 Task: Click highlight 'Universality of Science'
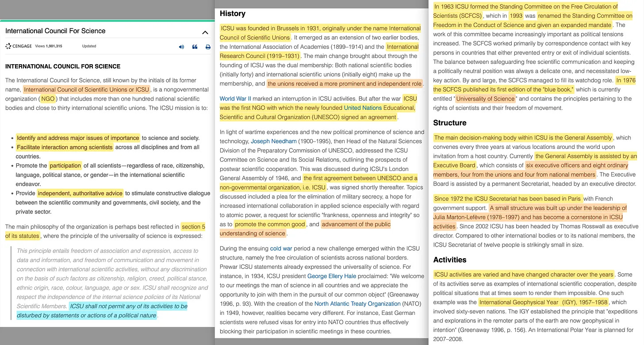485,99
